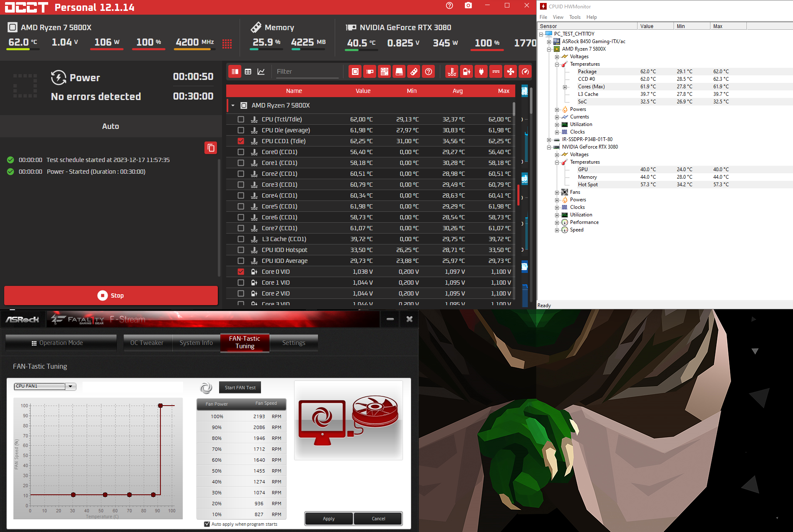This screenshot has height=532, width=793.
Task: Take a screenshot with OCCT camera icon
Action: [468, 5]
